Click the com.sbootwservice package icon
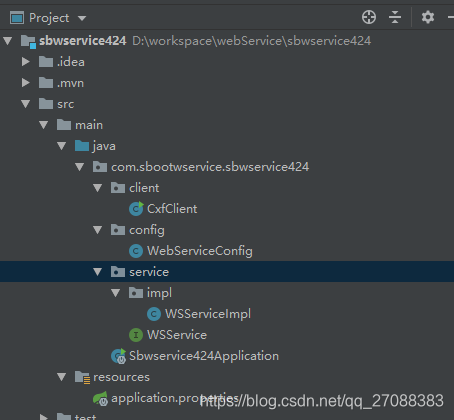454x420 pixels. point(100,167)
